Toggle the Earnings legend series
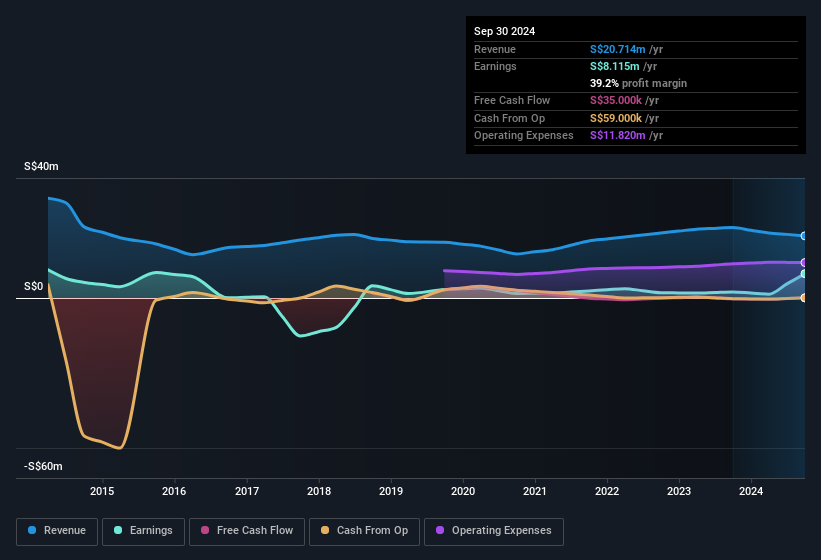The width and height of the screenshot is (821, 560). (x=143, y=531)
